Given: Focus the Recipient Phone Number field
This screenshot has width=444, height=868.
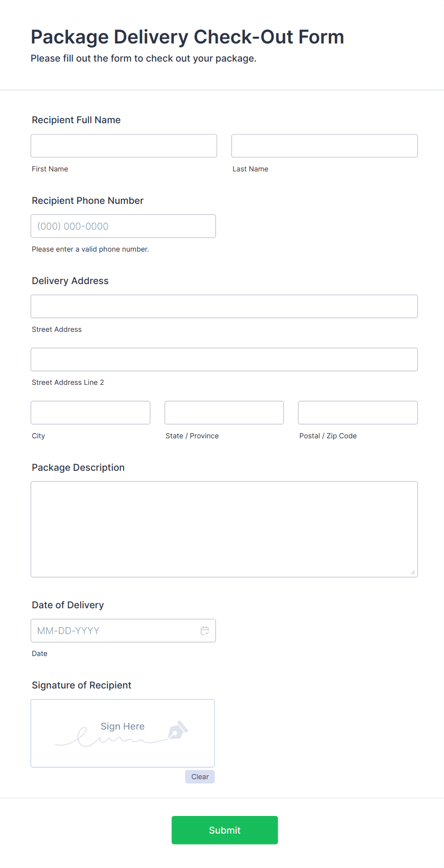Looking at the screenshot, I should [123, 226].
